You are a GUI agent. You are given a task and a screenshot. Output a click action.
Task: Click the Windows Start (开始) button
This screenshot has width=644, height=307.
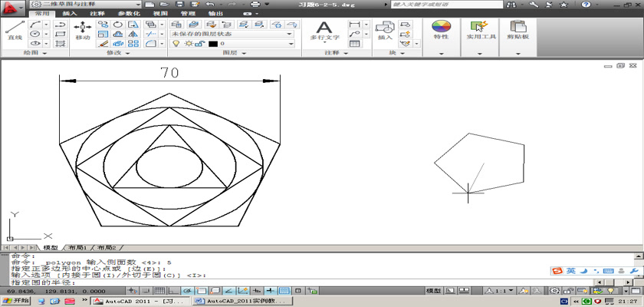(15, 302)
